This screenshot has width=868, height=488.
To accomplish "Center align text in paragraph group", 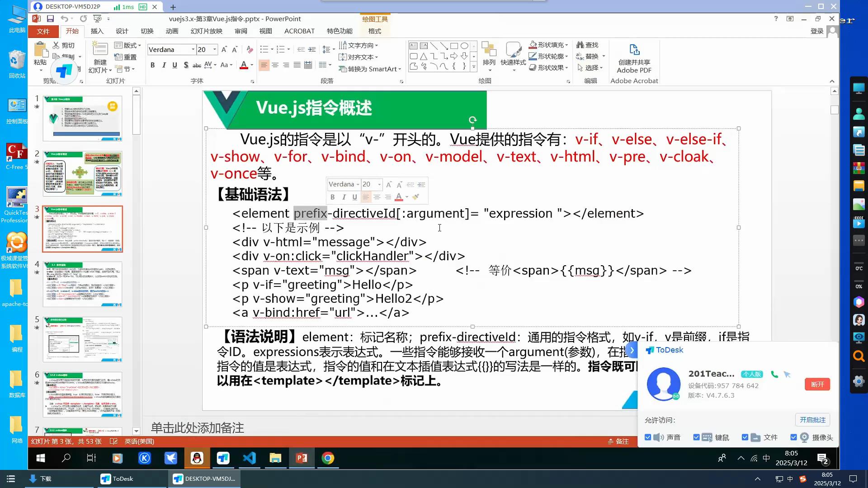I will [275, 65].
